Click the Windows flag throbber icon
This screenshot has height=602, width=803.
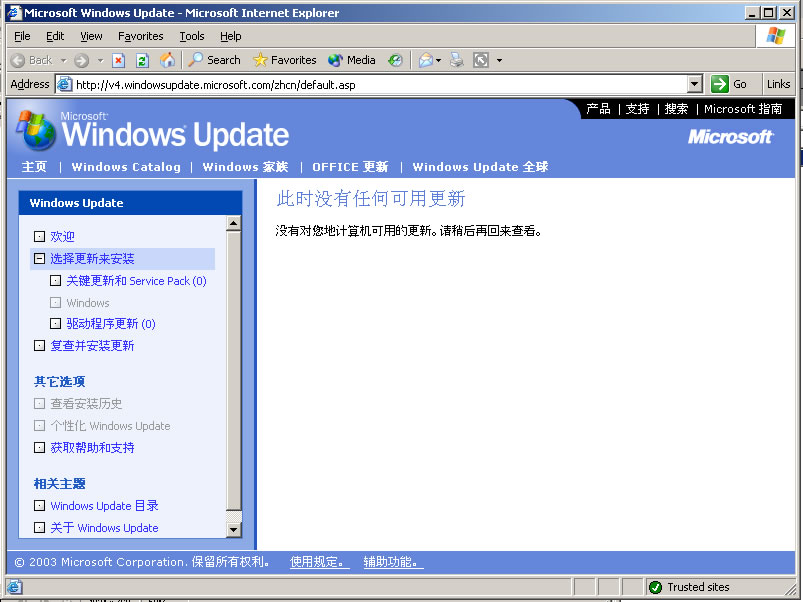tap(776, 36)
